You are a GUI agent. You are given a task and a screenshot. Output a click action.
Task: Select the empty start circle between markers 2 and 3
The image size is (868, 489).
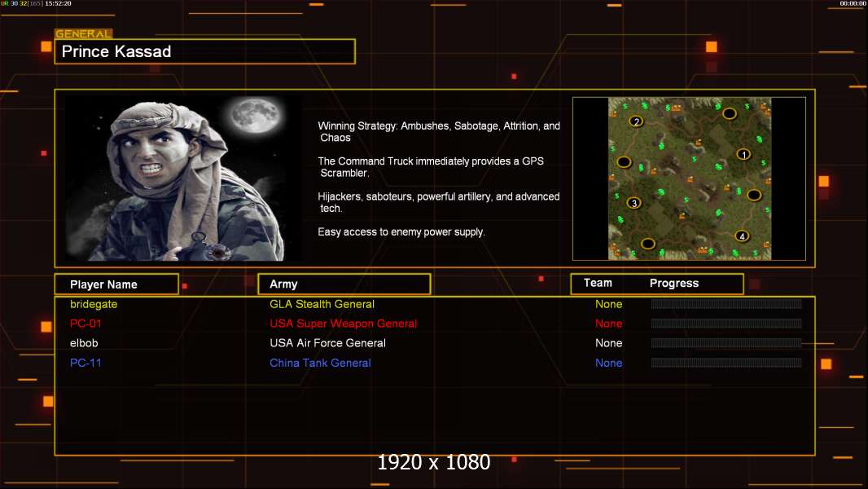coord(624,162)
